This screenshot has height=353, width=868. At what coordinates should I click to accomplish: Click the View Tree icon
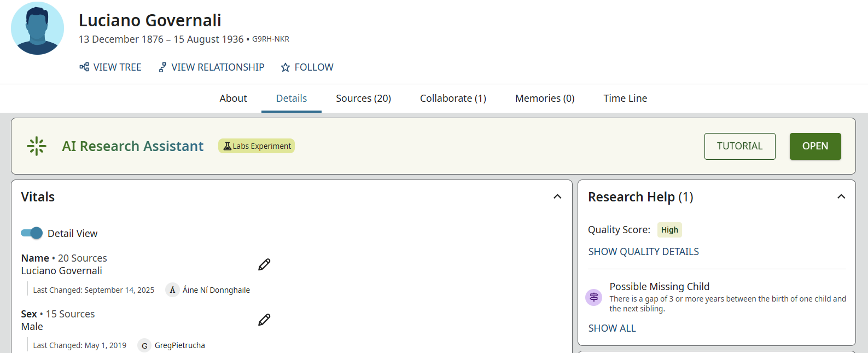coord(84,67)
